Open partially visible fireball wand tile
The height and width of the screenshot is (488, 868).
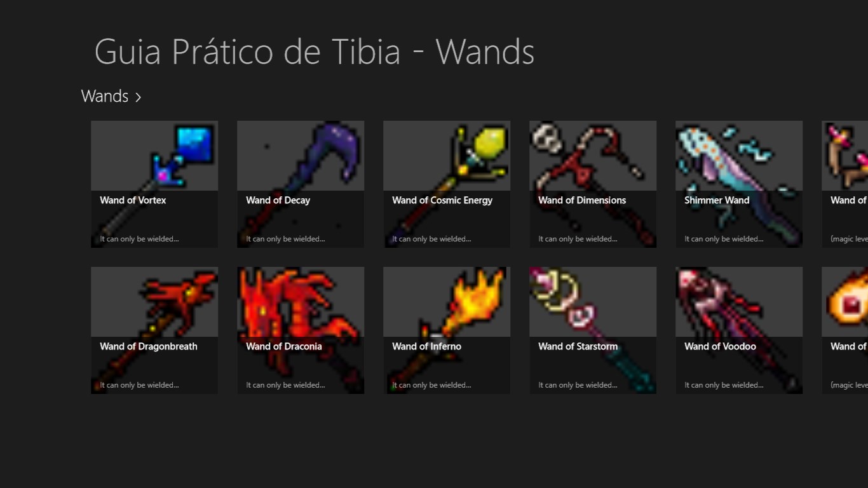pos(845,330)
